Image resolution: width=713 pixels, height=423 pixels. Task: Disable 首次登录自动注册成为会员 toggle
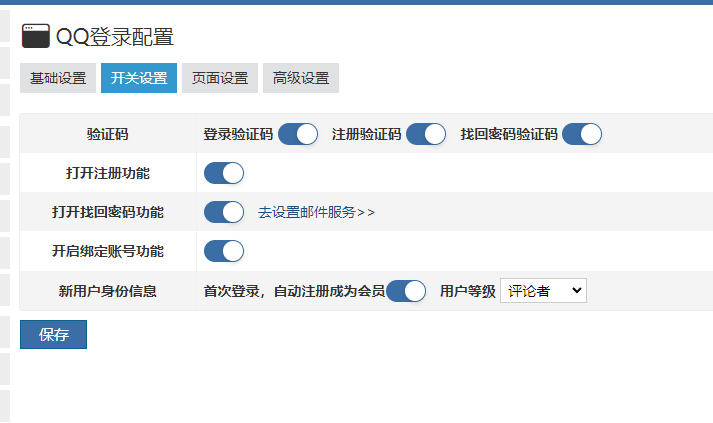pos(406,291)
